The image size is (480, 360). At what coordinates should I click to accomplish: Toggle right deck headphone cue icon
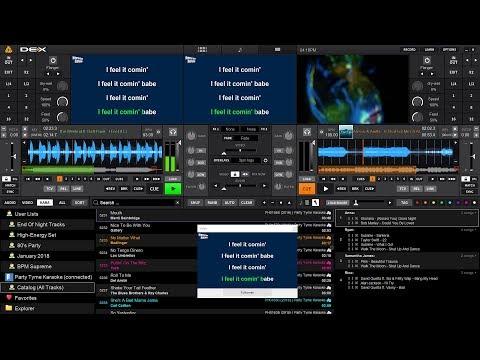tap(307, 132)
